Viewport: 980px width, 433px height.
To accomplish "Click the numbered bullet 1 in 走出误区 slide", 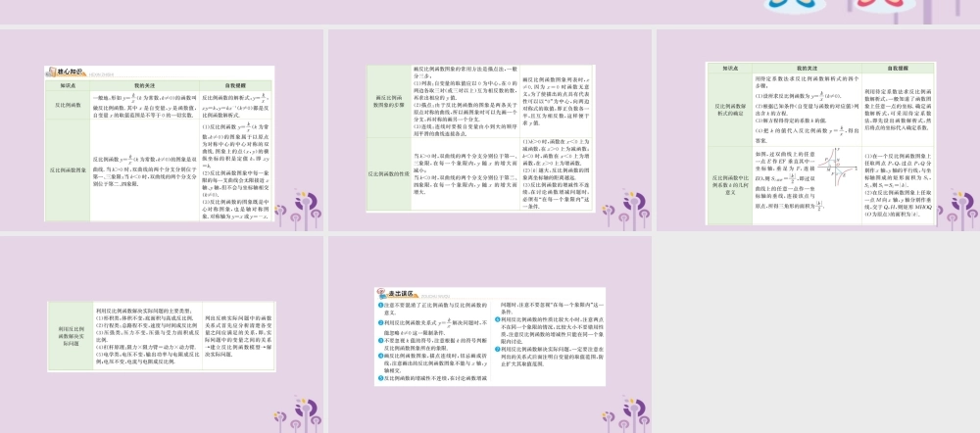I will (x=380, y=305).
